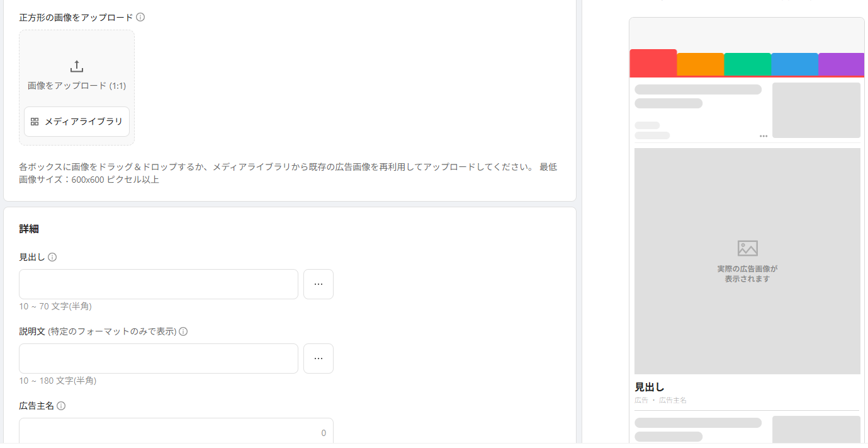This screenshot has width=868, height=448.
Task: Show info tooltip for 広告主名 field
Action: [x=61, y=406]
